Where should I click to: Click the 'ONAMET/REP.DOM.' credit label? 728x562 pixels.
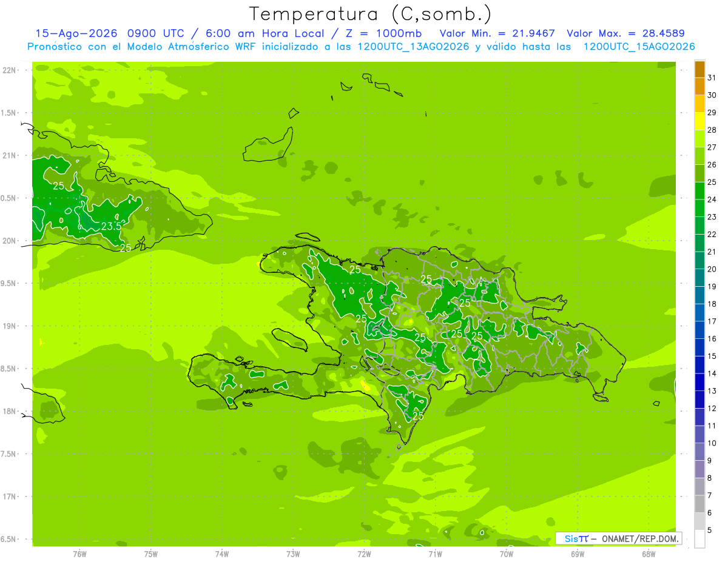click(641, 538)
